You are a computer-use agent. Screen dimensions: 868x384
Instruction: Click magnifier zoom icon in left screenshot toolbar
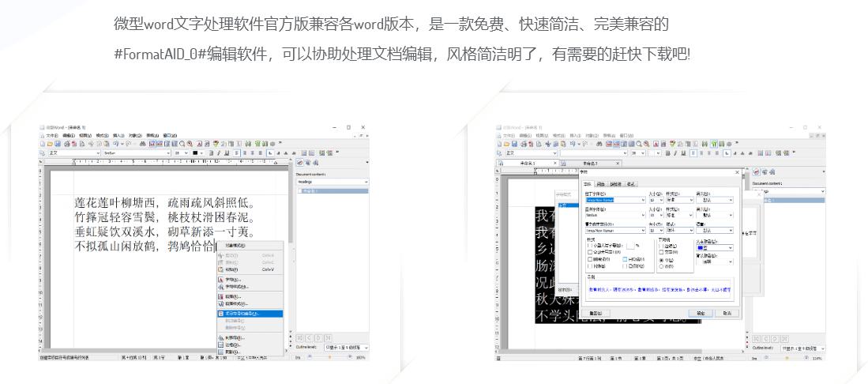(x=182, y=144)
